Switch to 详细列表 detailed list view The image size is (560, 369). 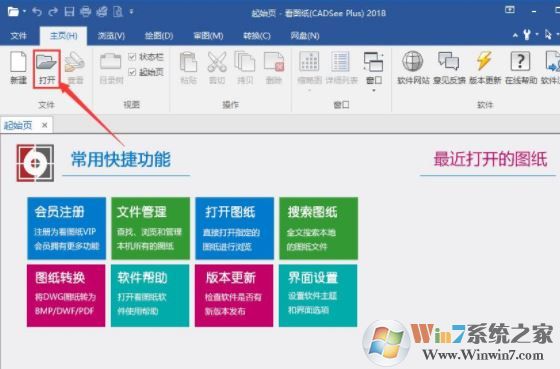[341, 68]
